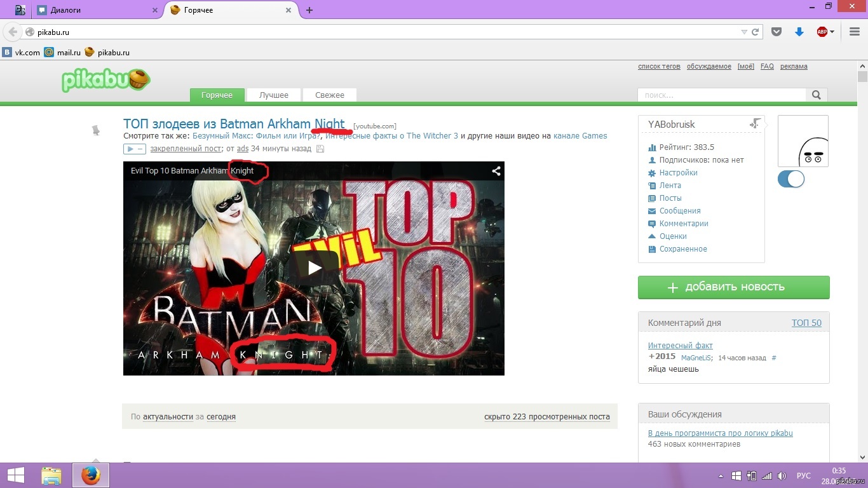Image resolution: width=868 pixels, height=488 pixels.
Task: Click the logout icon beside YABobruisk
Action: 755,123
